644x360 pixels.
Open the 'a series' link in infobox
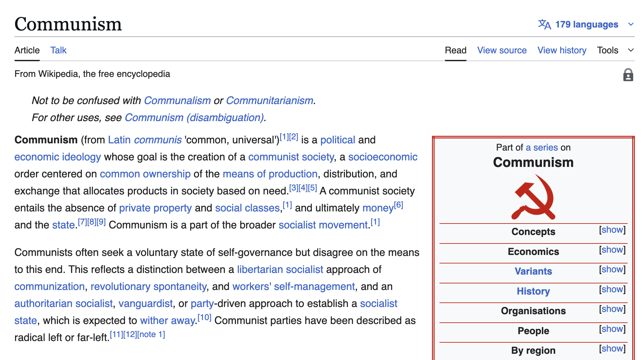pos(542,147)
